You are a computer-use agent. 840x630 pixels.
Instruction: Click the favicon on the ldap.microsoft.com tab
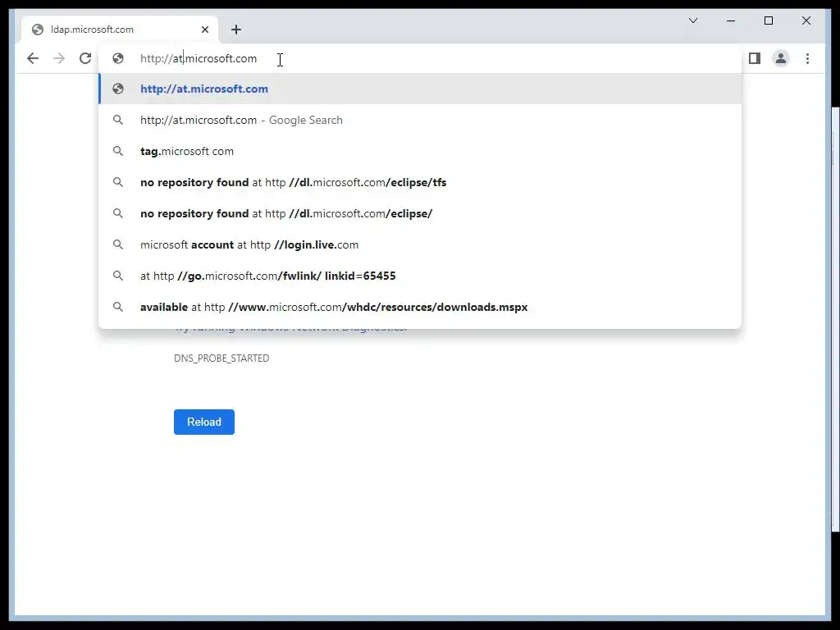pos(38,30)
